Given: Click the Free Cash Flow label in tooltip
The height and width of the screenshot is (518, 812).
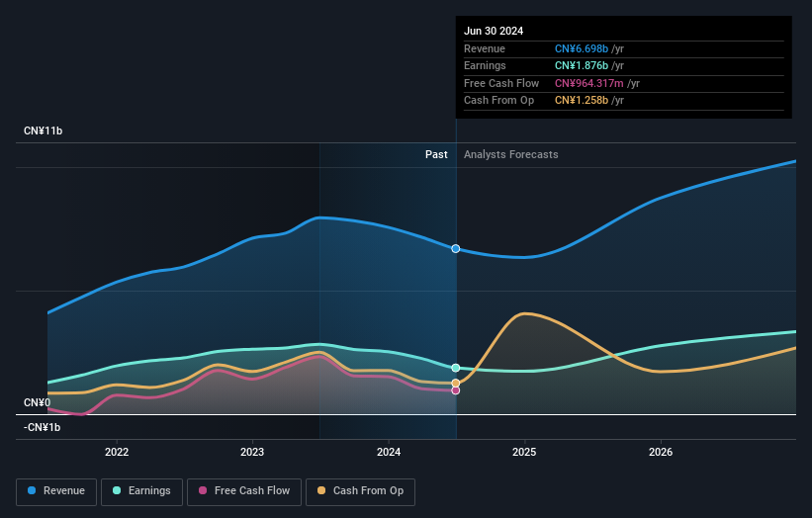Looking at the screenshot, I should coord(501,83).
